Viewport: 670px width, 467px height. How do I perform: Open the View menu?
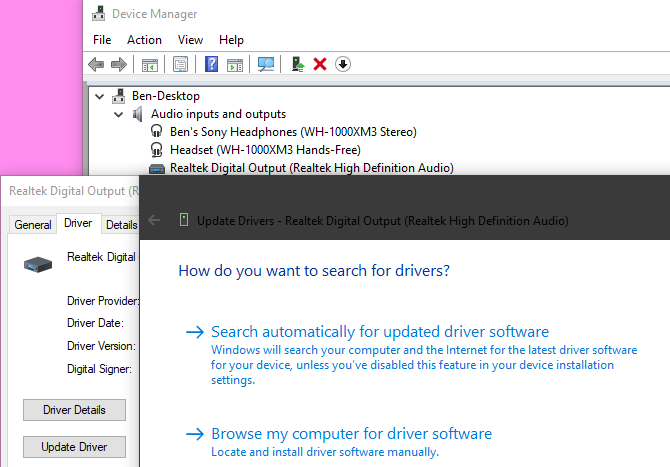(190, 40)
